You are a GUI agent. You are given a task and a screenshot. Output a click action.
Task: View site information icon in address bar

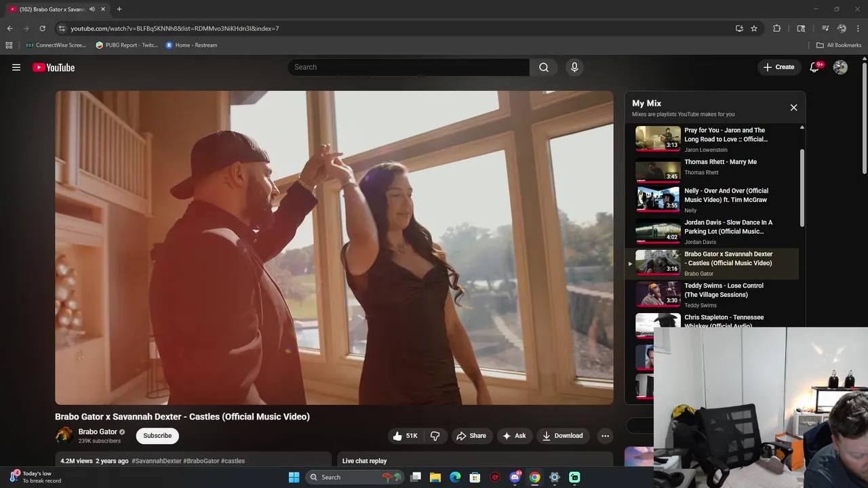click(x=62, y=28)
